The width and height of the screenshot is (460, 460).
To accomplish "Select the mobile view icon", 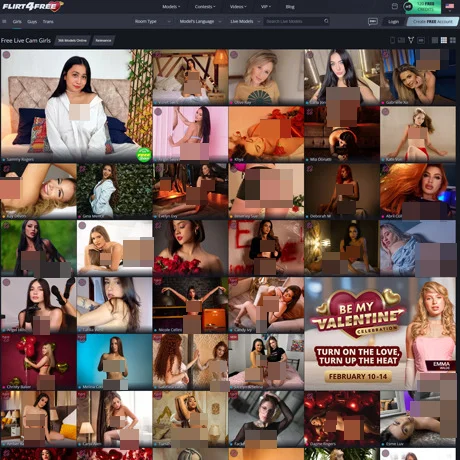I will [x=392, y=40].
